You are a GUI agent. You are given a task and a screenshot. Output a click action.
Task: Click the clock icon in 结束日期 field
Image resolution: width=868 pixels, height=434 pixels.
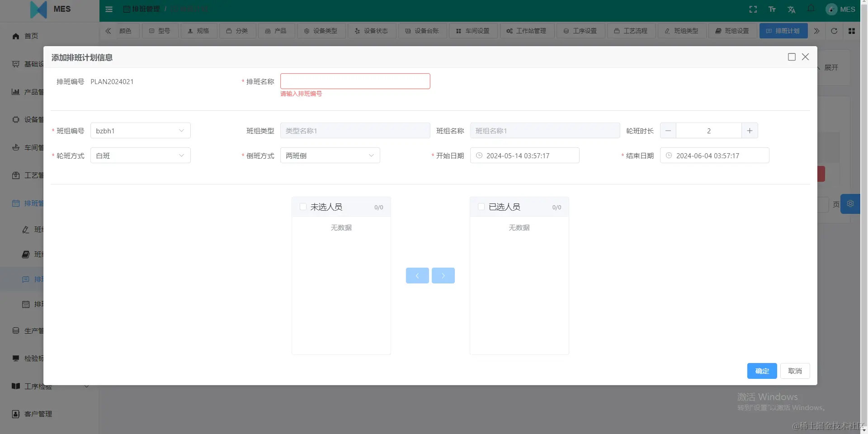tap(669, 156)
